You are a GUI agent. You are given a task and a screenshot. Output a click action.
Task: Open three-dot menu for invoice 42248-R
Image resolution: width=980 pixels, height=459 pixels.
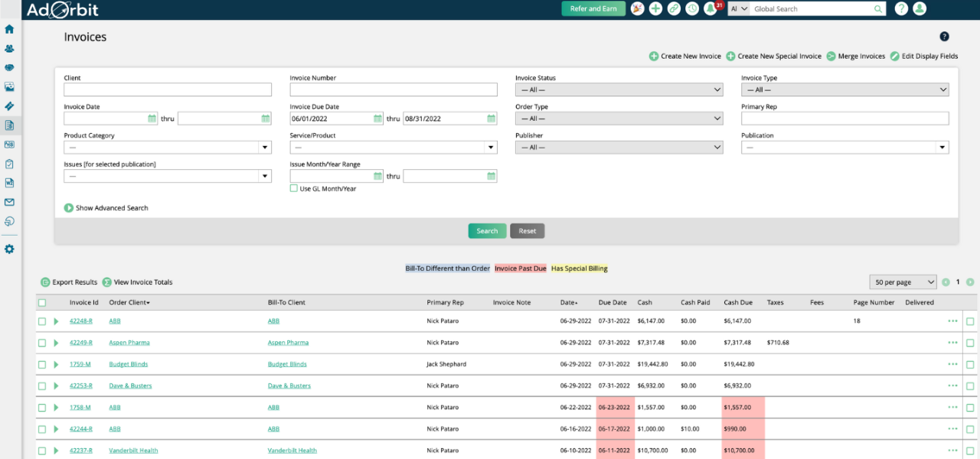[952, 321]
